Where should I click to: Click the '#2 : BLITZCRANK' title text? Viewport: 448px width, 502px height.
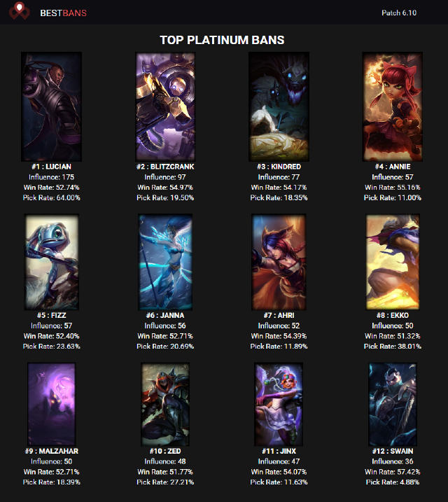(165, 167)
